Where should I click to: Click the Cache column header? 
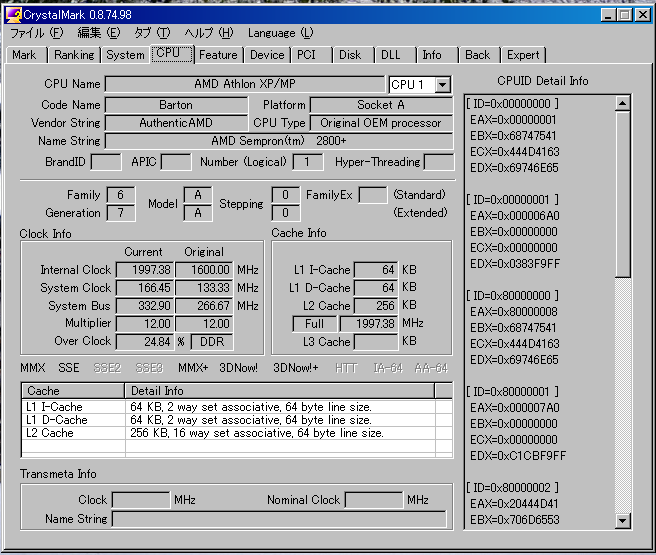[x=73, y=391]
